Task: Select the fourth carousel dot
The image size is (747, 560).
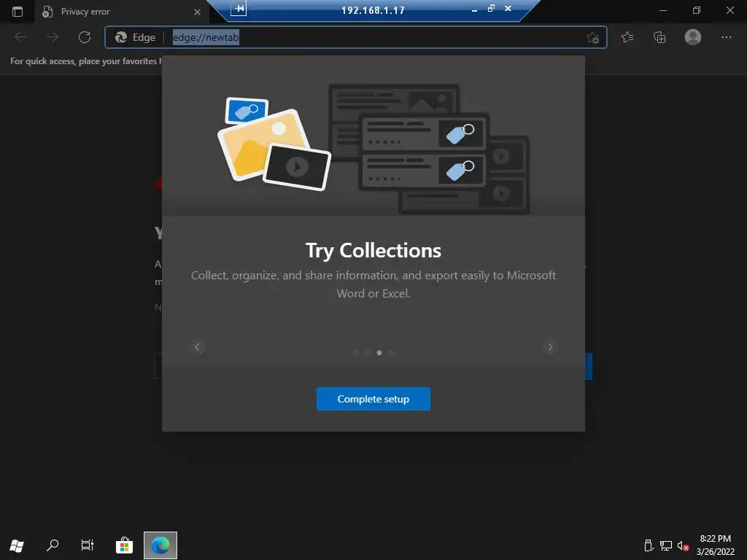Action: (x=391, y=353)
